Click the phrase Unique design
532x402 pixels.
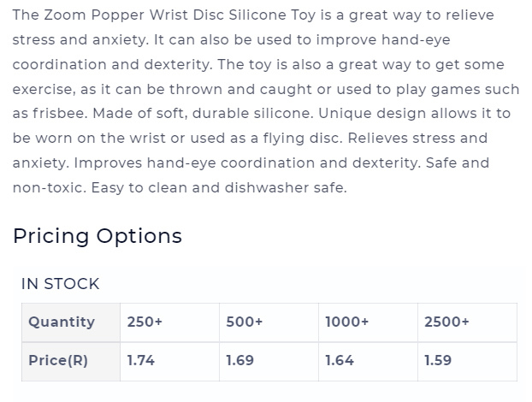372,114
